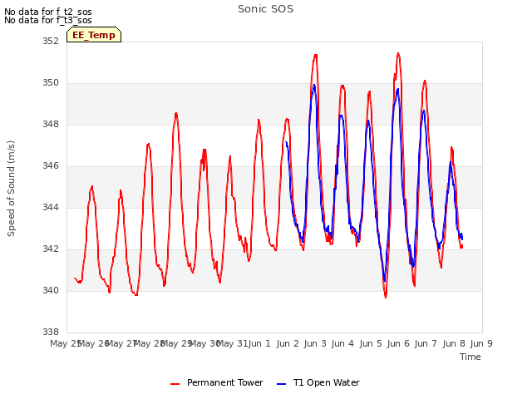Click the 338 y-axis tick label
This screenshot has width=532, height=399.
[x=51, y=332]
